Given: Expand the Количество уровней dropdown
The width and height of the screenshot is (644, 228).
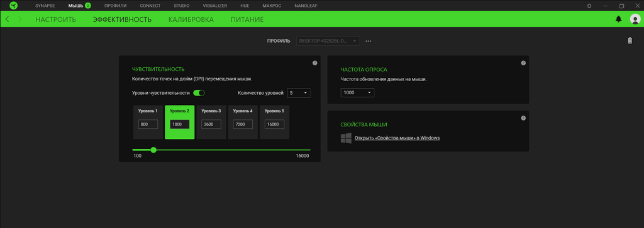Looking at the screenshot, I should click(299, 93).
